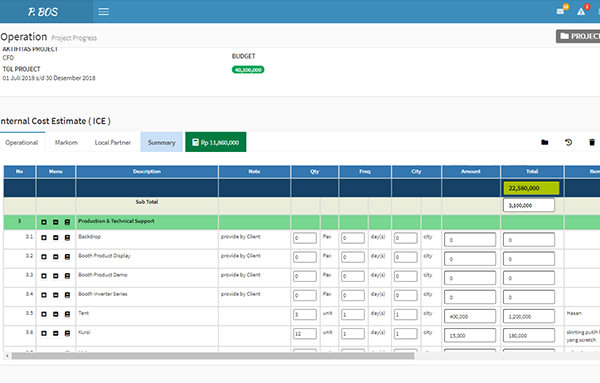The width and height of the screenshot is (600, 383).
Task: Click the City field in Tent row
Action: (x=406, y=315)
